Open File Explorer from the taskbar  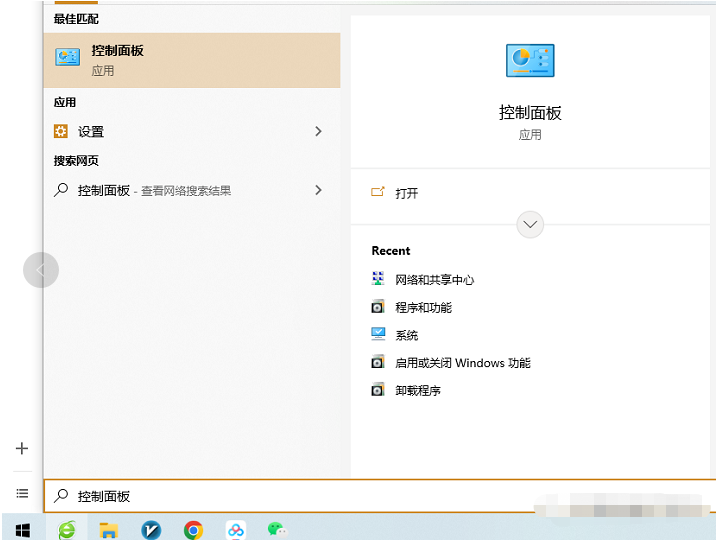109,530
